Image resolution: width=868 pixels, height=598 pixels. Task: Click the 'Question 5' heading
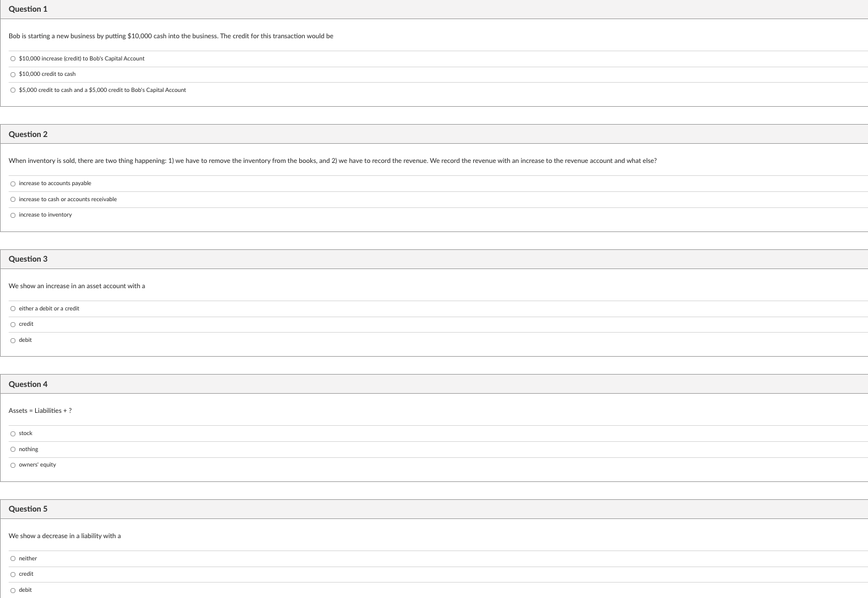tap(28, 509)
